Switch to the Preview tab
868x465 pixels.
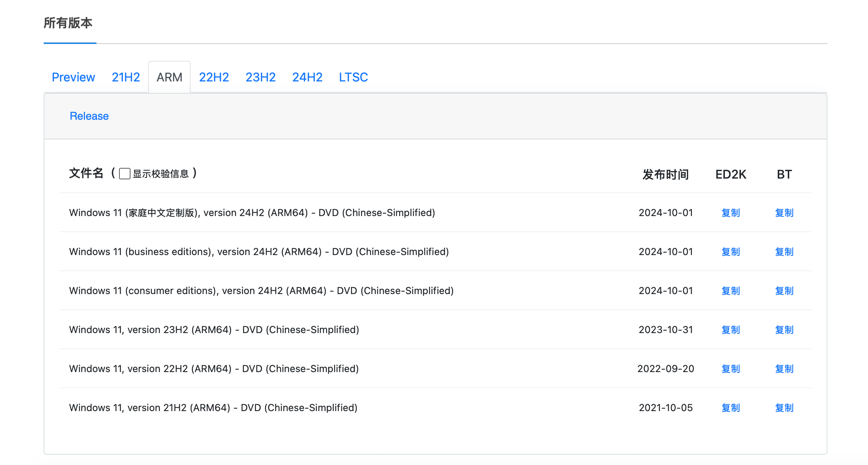pyautogui.click(x=73, y=77)
